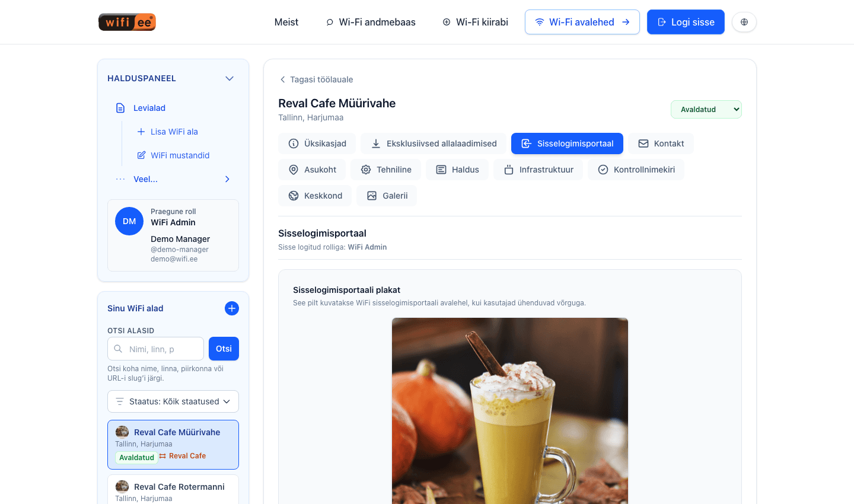Switch to Eksklusiivsed allalaadimised tab
Viewport: 854px width, 504px height.
pos(434,143)
